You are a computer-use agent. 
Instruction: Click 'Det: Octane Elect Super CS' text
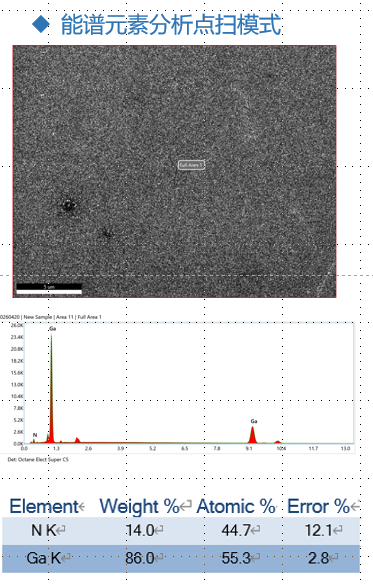click(x=38, y=459)
